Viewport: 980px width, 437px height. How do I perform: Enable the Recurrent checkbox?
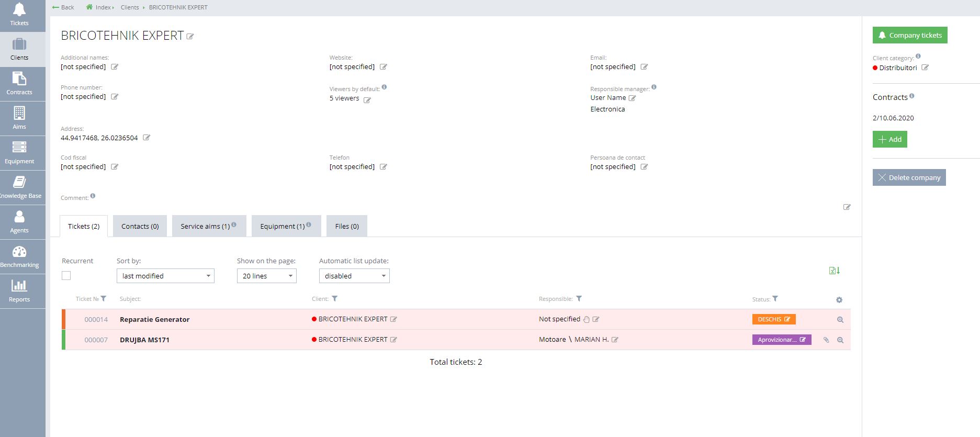(x=66, y=276)
